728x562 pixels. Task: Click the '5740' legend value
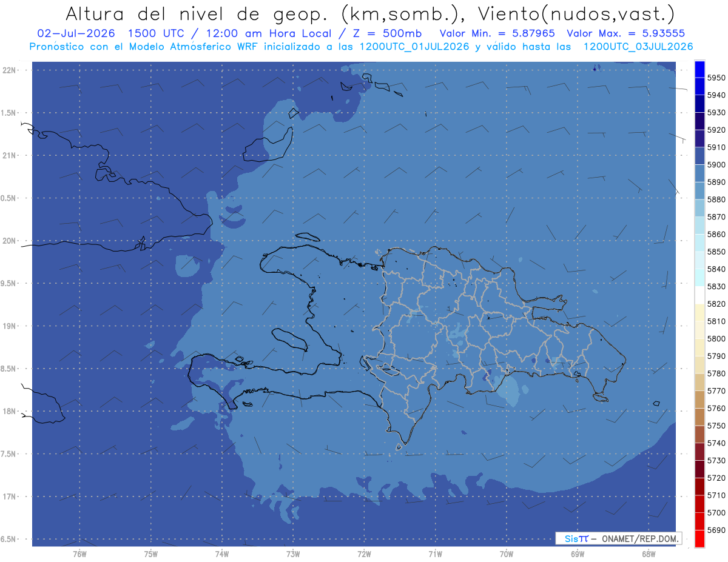coord(716,443)
